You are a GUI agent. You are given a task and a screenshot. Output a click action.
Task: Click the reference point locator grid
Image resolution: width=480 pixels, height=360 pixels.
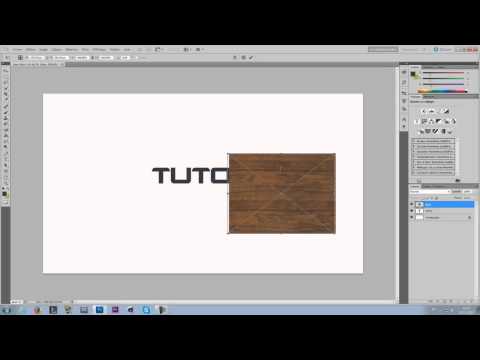coord(20,58)
